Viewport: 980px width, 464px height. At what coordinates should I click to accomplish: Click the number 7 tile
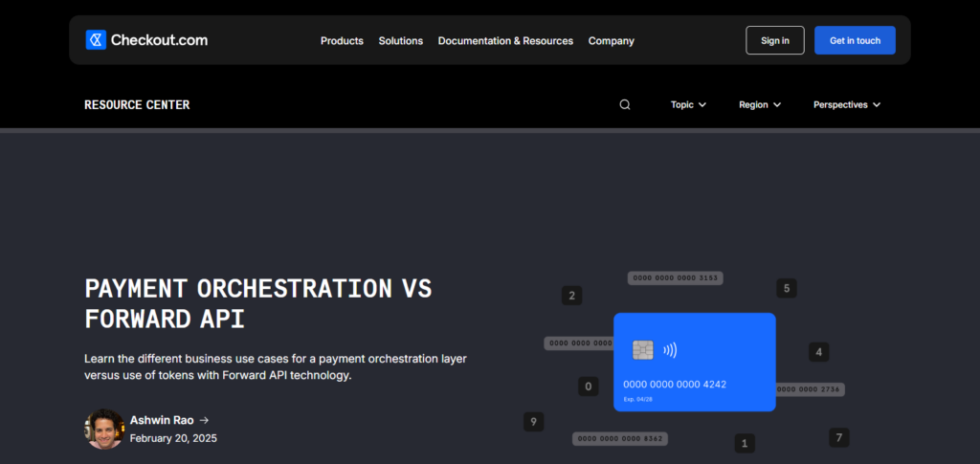pyautogui.click(x=839, y=437)
